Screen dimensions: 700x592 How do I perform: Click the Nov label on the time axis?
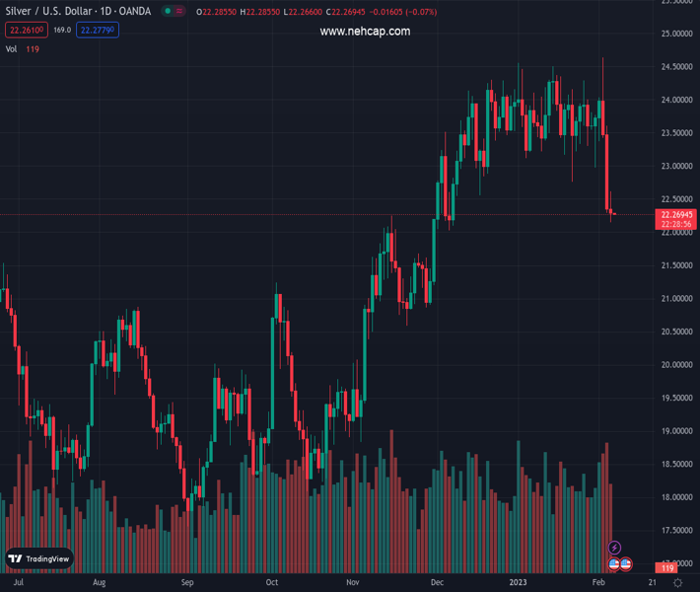click(352, 583)
